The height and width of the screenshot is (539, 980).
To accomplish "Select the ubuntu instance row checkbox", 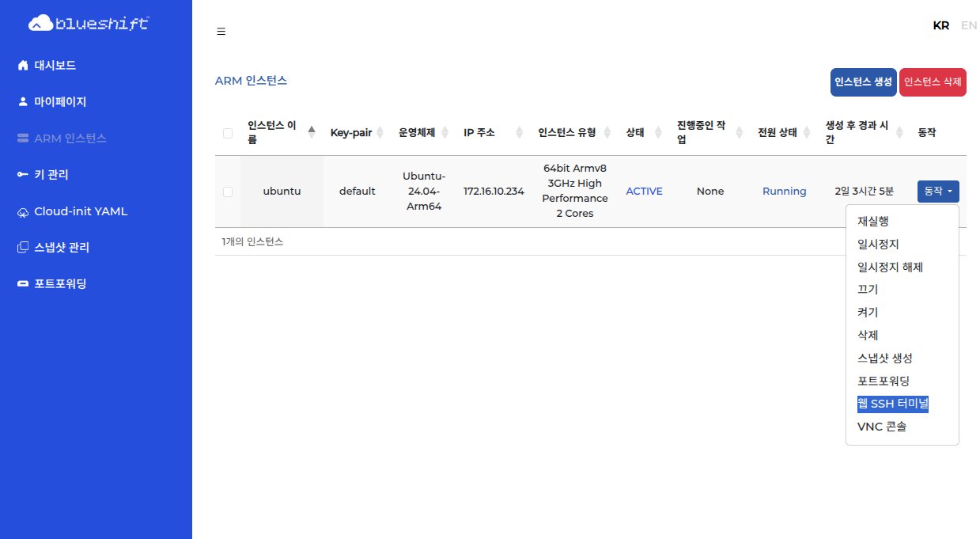I will coord(228,192).
